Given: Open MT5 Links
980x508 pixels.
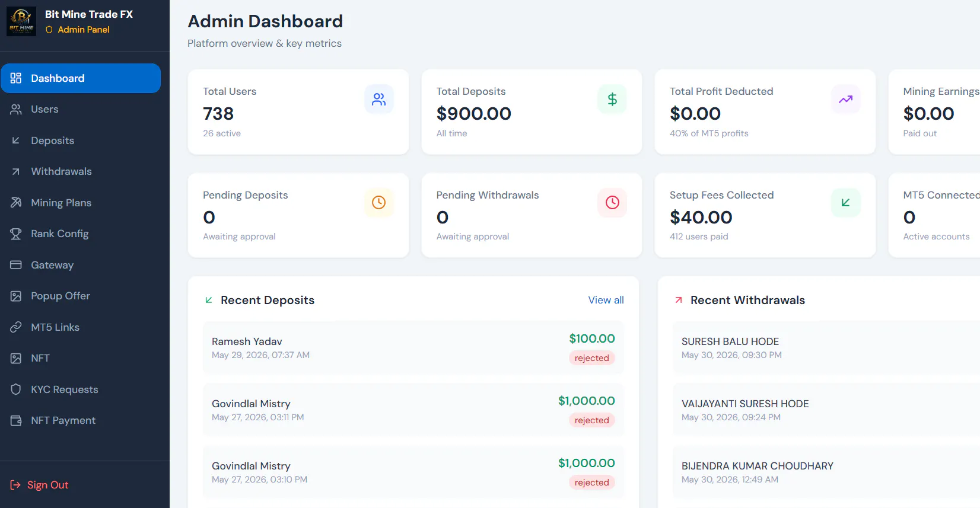Looking at the screenshot, I should coord(81,327).
